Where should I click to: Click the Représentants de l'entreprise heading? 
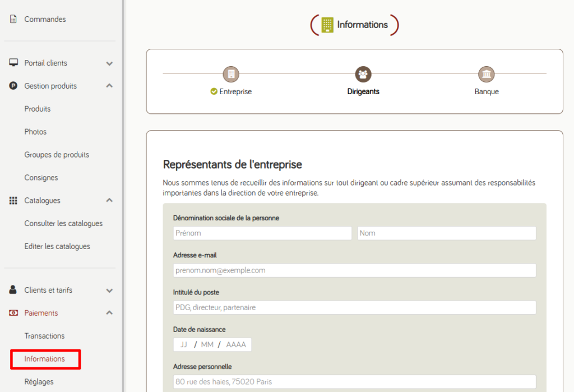click(x=233, y=164)
